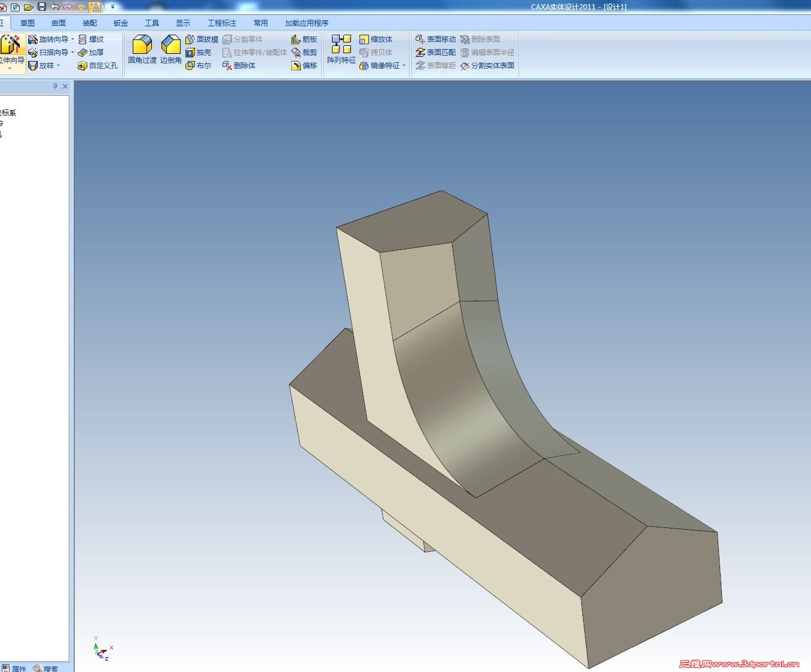Open the 显示 display tab
Image resolution: width=811 pixels, height=672 pixels.
(183, 23)
